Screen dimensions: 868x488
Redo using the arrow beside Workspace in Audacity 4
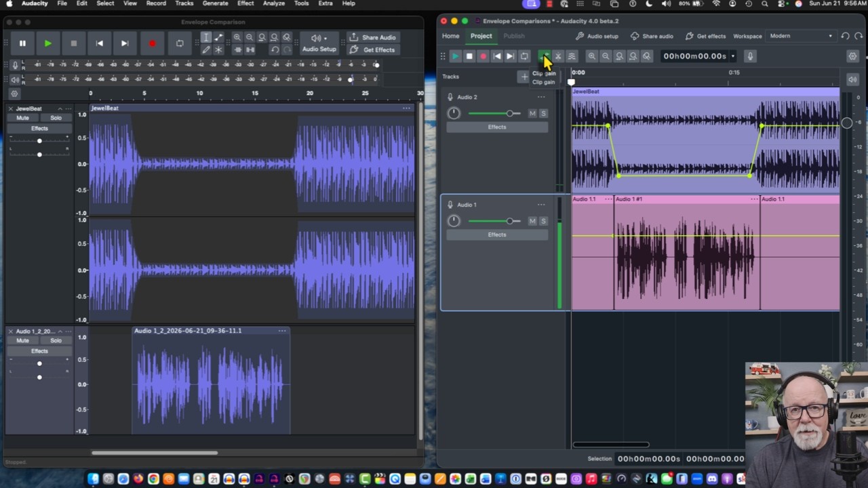pos(859,36)
